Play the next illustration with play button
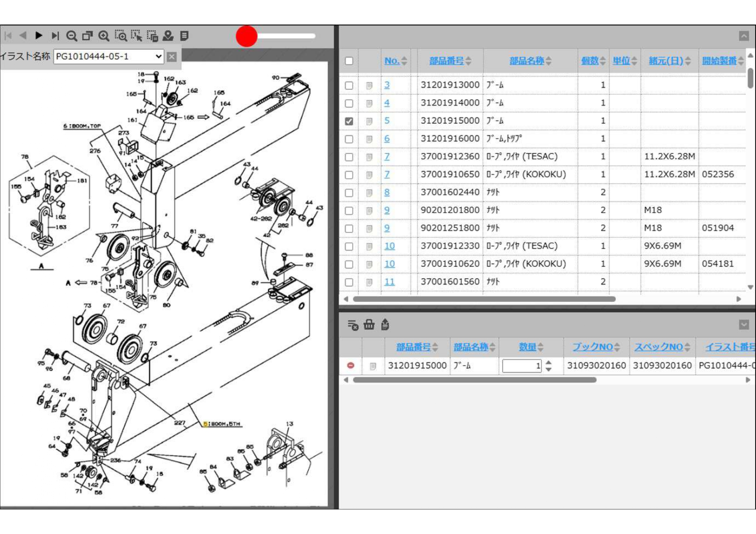The height and width of the screenshot is (534, 756). pos(39,35)
